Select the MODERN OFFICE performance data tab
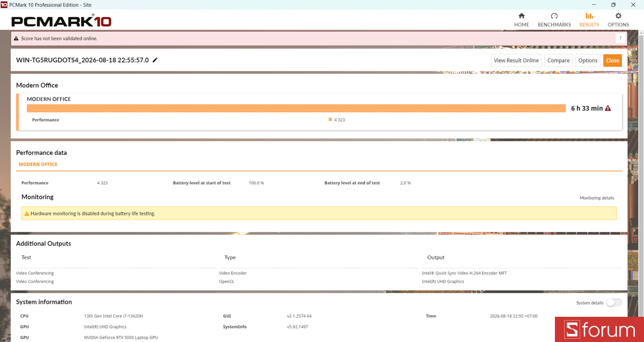The image size is (644, 342). tap(38, 165)
